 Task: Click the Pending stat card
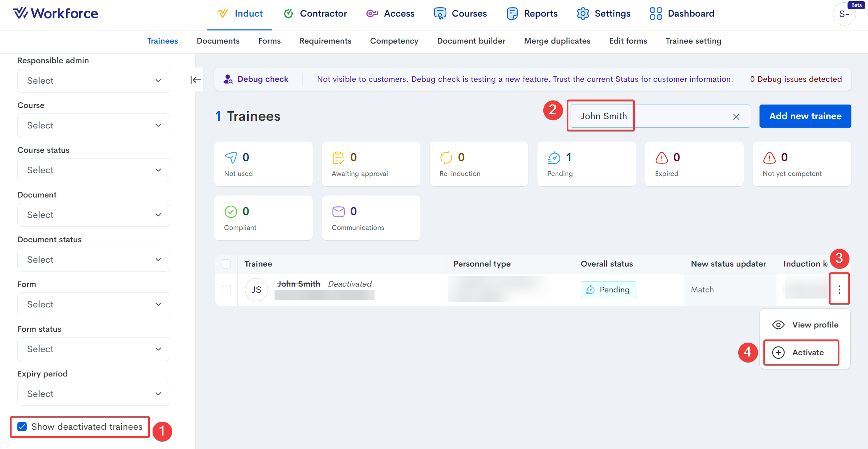[586, 164]
